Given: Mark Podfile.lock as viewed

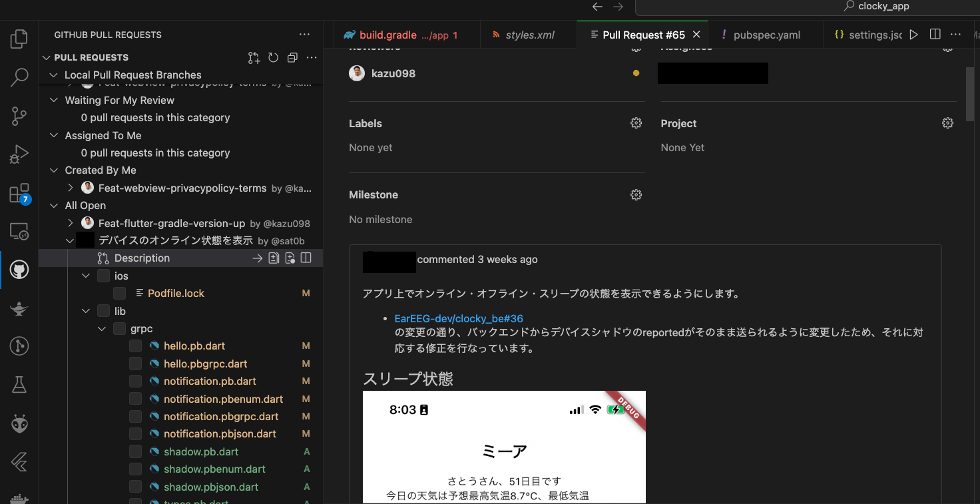Looking at the screenshot, I should click(x=119, y=293).
